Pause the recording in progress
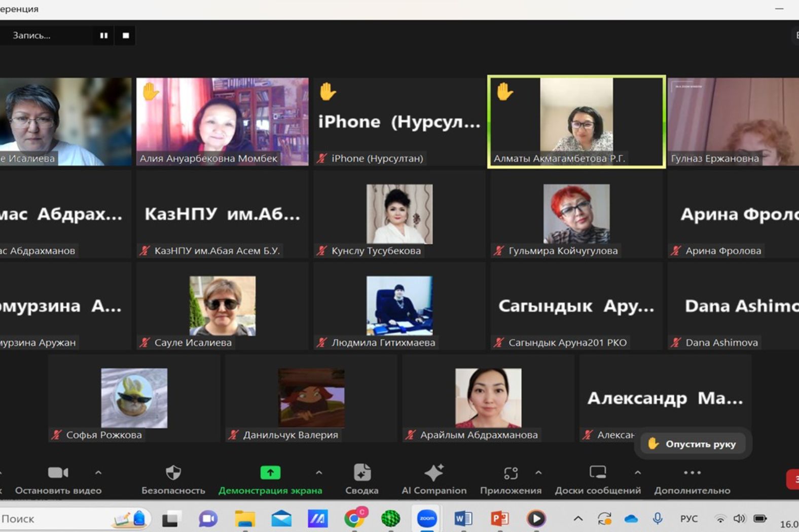The height and width of the screenshot is (532, 799). point(104,35)
